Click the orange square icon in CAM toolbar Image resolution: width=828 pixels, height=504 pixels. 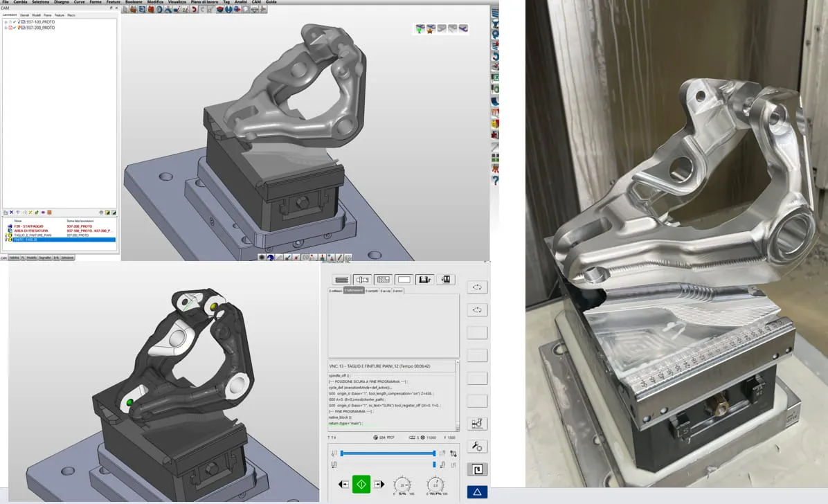(49, 213)
